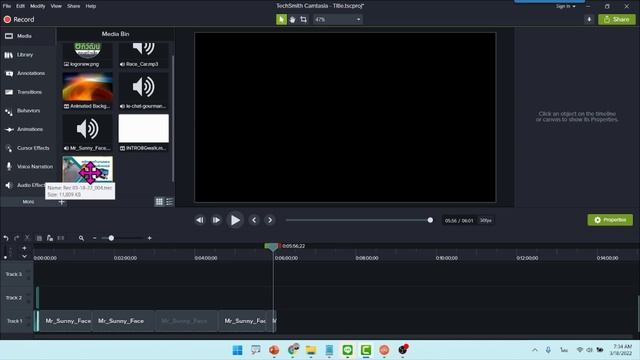Play the video preview
640x360 pixels.
click(x=235, y=220)
